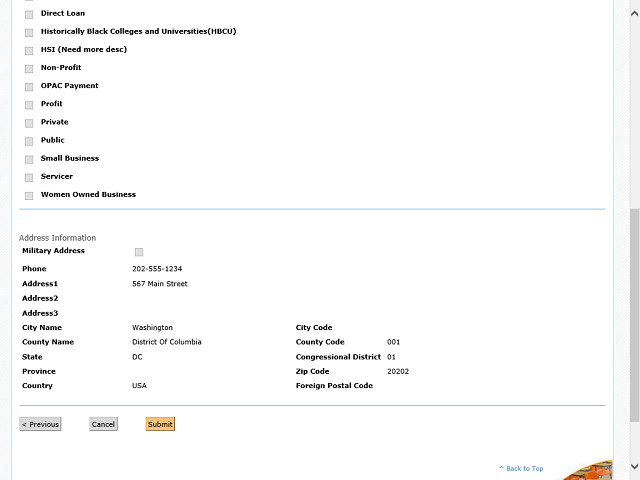Check the Women Owned Business checkbox
The image size is (640, 480).
pyautogui.click(x=29, y=195)
